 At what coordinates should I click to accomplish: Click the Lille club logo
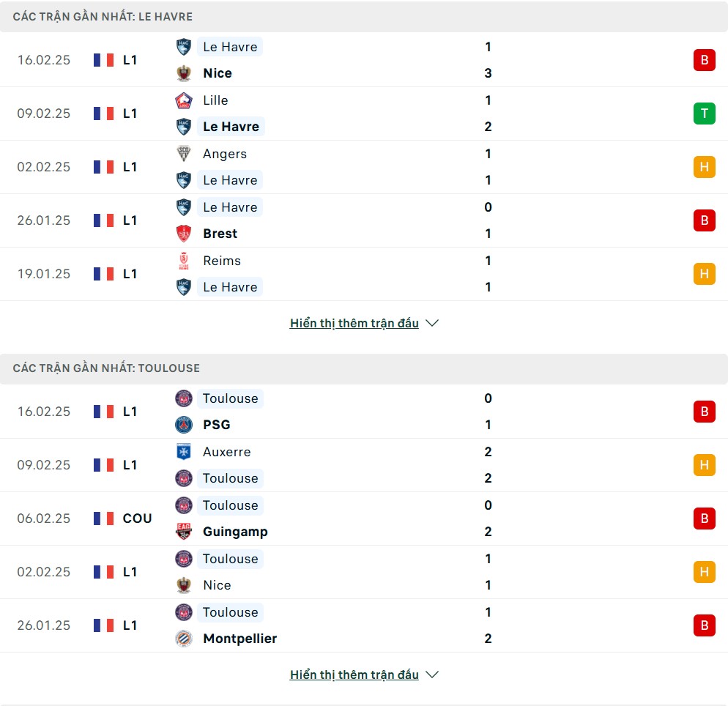pos(184,100)
